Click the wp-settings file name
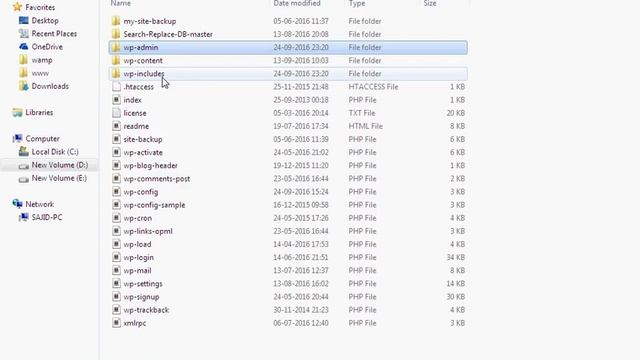The width and height of the screenshot is (640, 360). [x=143, y=284]
